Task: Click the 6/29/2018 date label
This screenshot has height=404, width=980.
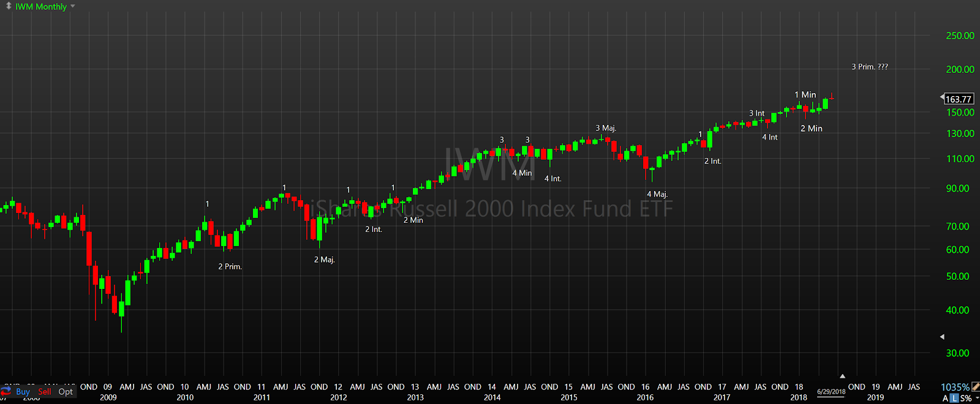Action: tap(831, 392)
